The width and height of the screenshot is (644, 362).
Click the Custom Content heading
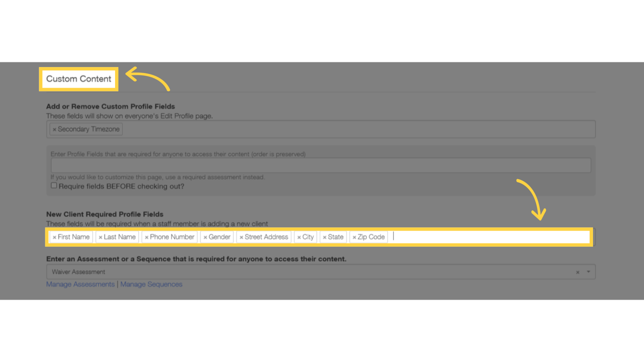tap(78, 79)
